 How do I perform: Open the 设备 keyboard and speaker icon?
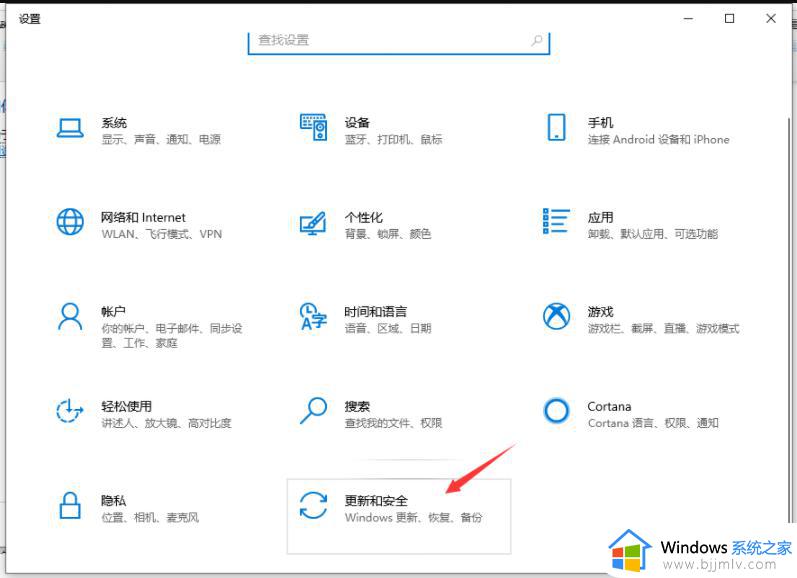[313, 127]
